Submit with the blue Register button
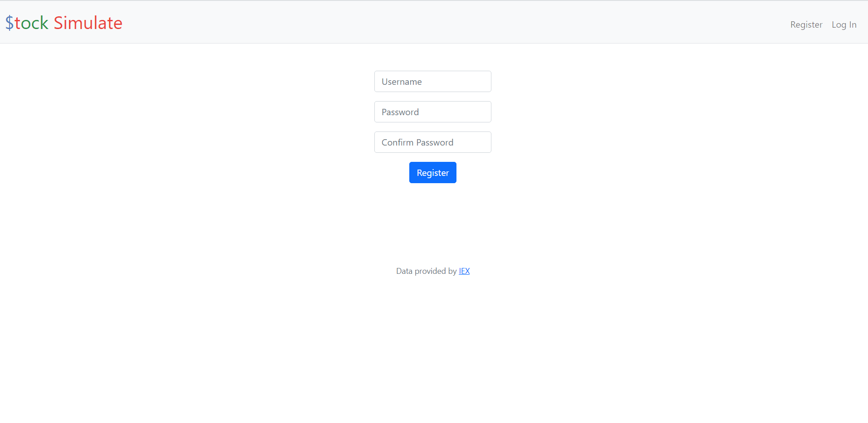 432,173
